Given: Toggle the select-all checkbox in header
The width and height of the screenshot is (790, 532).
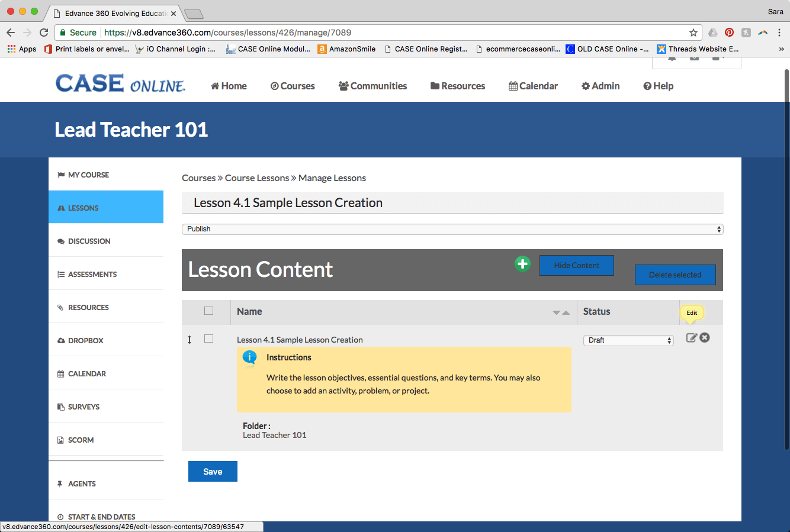Looking at the screenshot, I should tap(208, 311).
